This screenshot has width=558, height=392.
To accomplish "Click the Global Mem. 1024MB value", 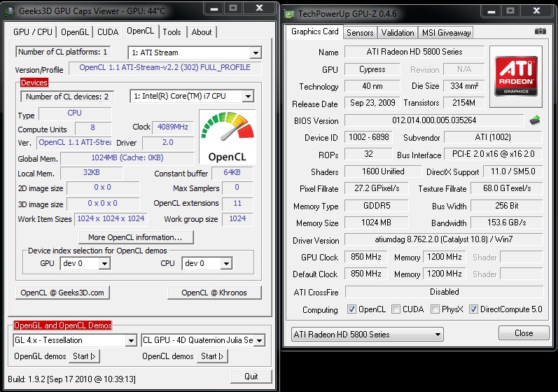I will coord(127,158).
